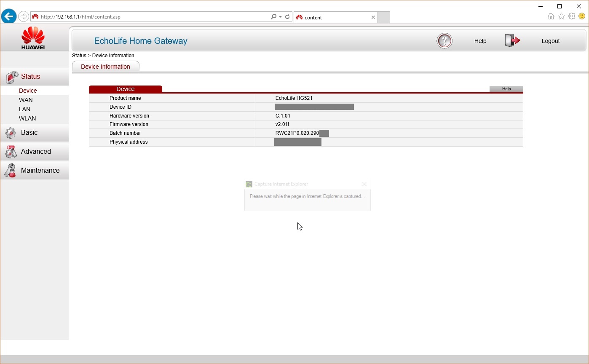Click the search magnifier in address bar
Image resolution: width=589 pixels, height=364 pixels.
point(274,17)
